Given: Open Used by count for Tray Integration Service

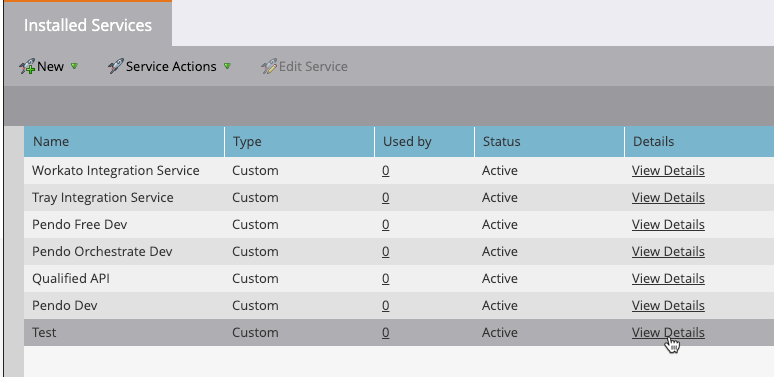Looking at the screenshot, I should tap(386, 198).
